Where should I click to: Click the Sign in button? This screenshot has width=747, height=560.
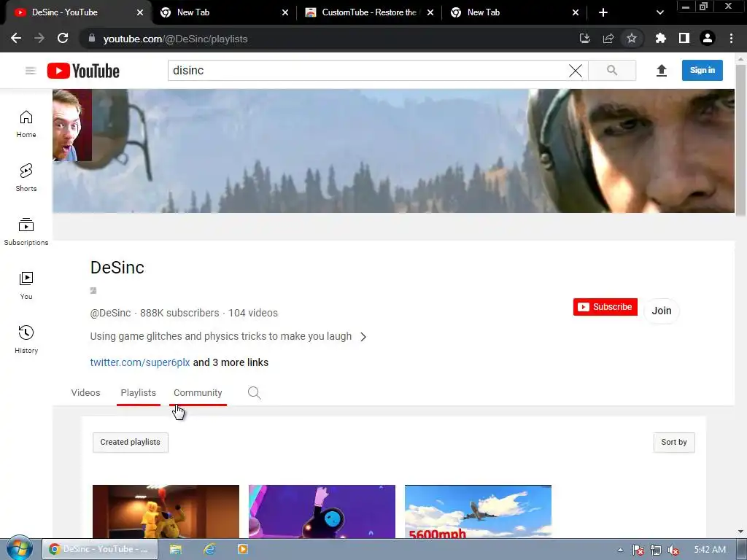tap(703, 71)
